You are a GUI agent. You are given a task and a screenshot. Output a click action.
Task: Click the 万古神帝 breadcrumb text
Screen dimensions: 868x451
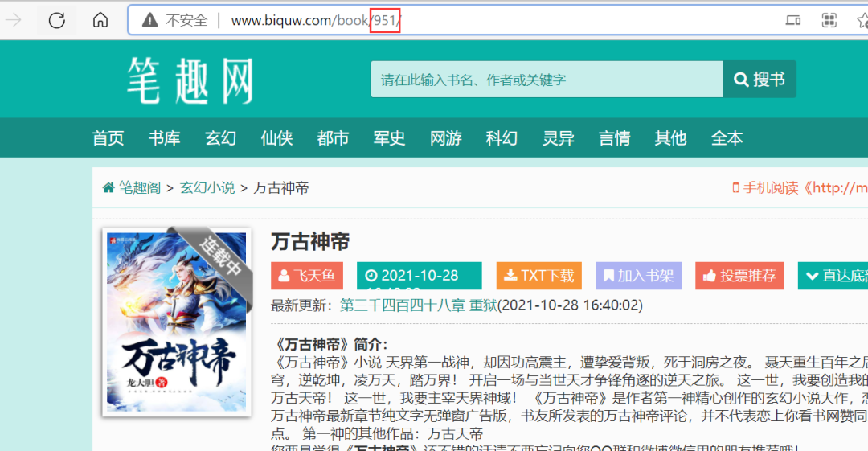pos(281,188)
